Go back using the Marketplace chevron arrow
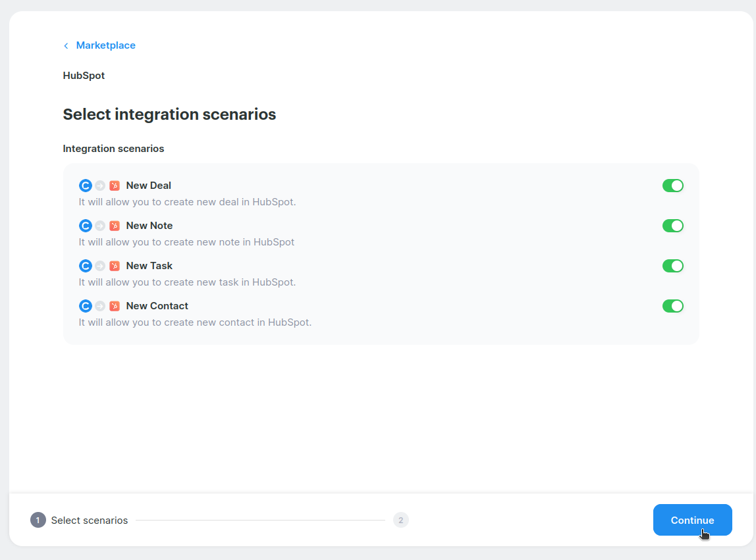Viewport: 756px width, 560px height. (x=66, y=45)
